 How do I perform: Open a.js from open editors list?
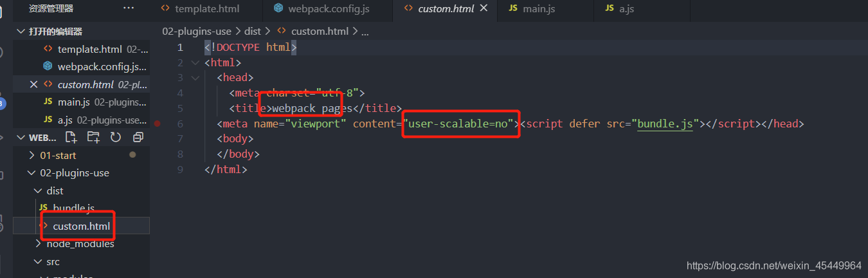click(81, 120)
